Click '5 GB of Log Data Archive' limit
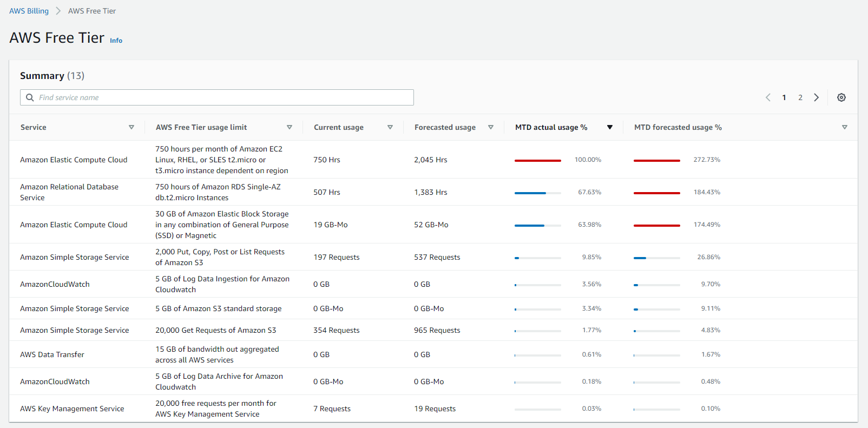 click(x=219, y=381)
